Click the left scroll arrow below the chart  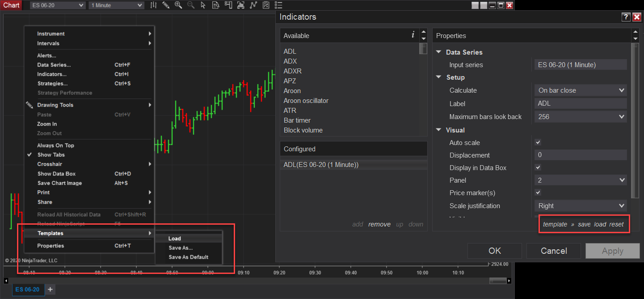pos(6,281)
